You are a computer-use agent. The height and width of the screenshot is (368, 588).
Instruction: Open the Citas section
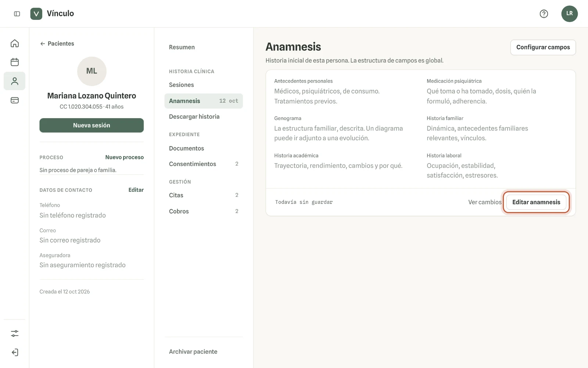pos(204,195)
